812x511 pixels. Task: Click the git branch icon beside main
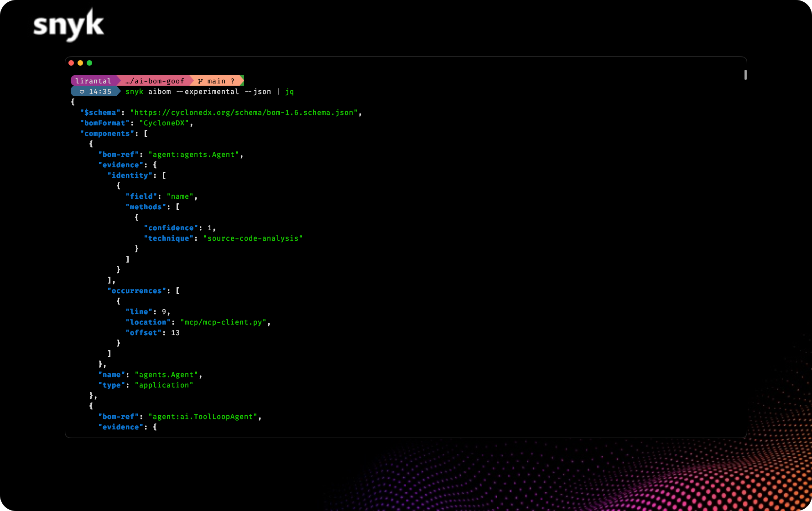(x=200, y=81)
